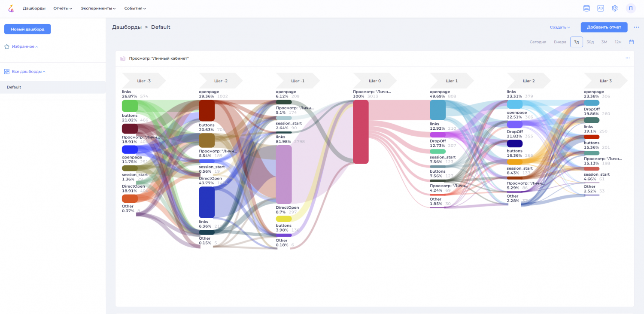The height and width of the screenshot is (314, 644).
Task: Open the Дашборды menu item
Action: click(x=34, y=8)
